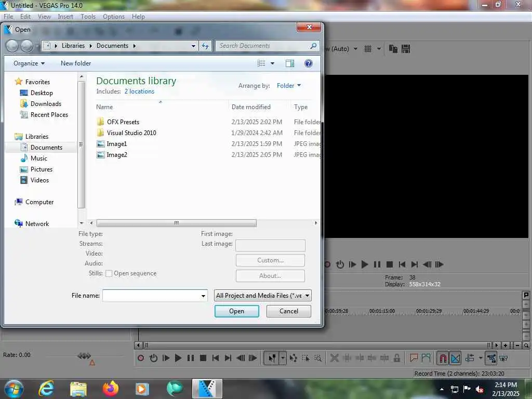
Task: Pause playback in the video preview window
Action: point(377,264)
